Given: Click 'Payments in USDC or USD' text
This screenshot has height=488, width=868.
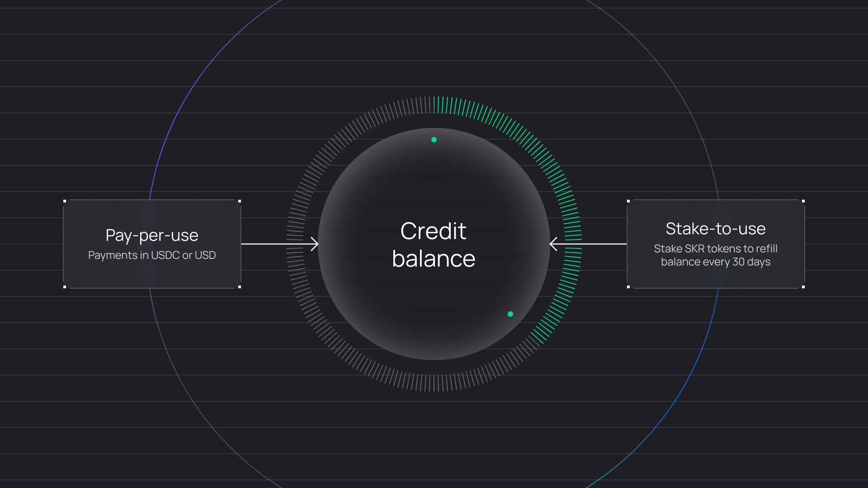Looking at the screenshot, I should click(152, 255).
